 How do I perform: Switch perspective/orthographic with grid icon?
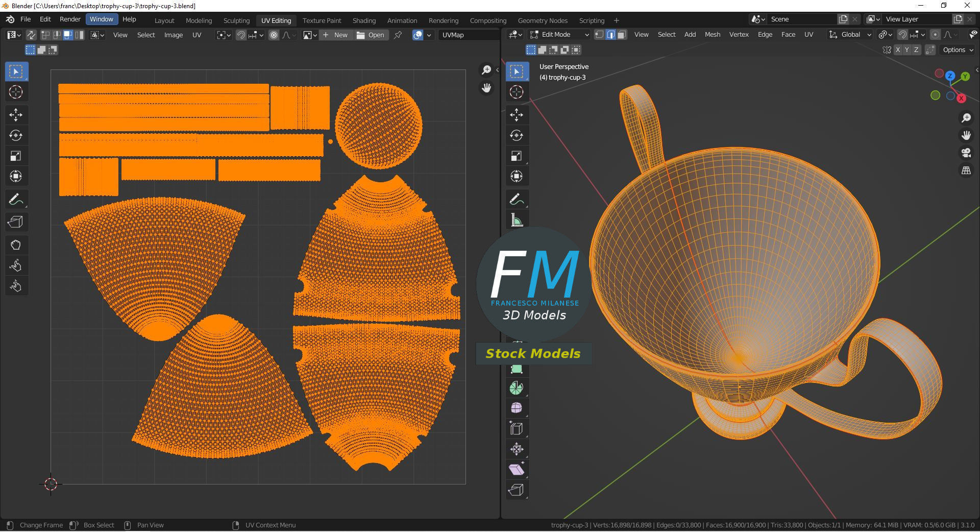pos(966,171)
